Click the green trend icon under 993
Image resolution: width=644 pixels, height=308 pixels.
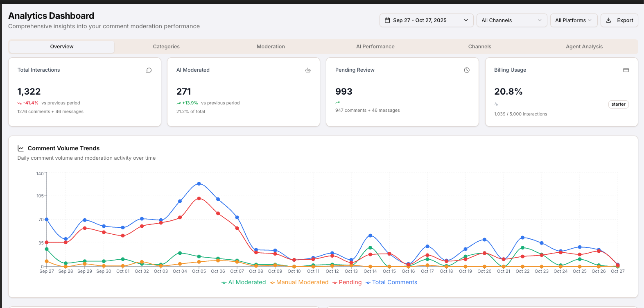pos(337,102)
